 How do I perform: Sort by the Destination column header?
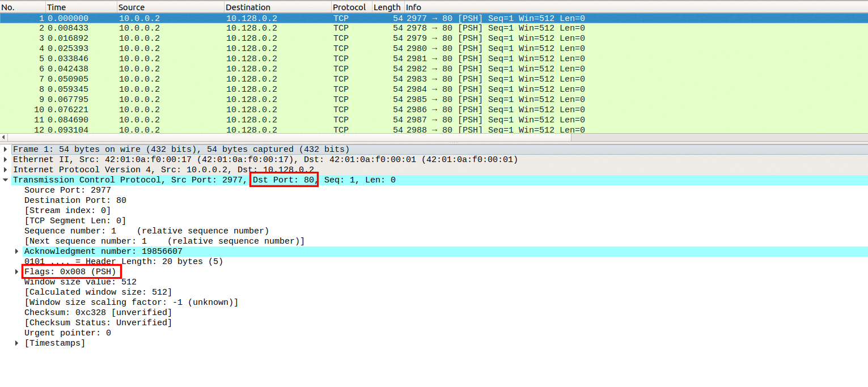pyautogui.click(x=278, y=7)
